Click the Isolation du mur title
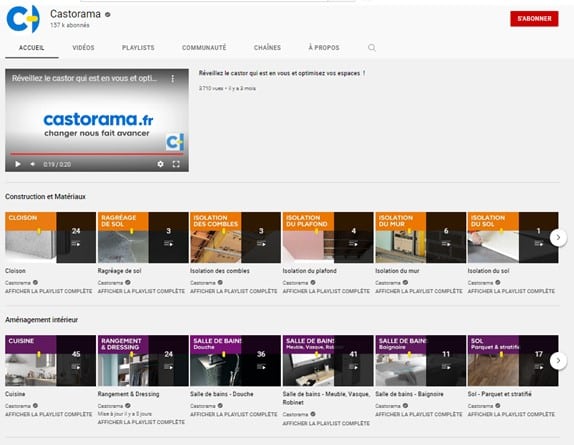This screenshot has height=445, width=574. (397, 271)
